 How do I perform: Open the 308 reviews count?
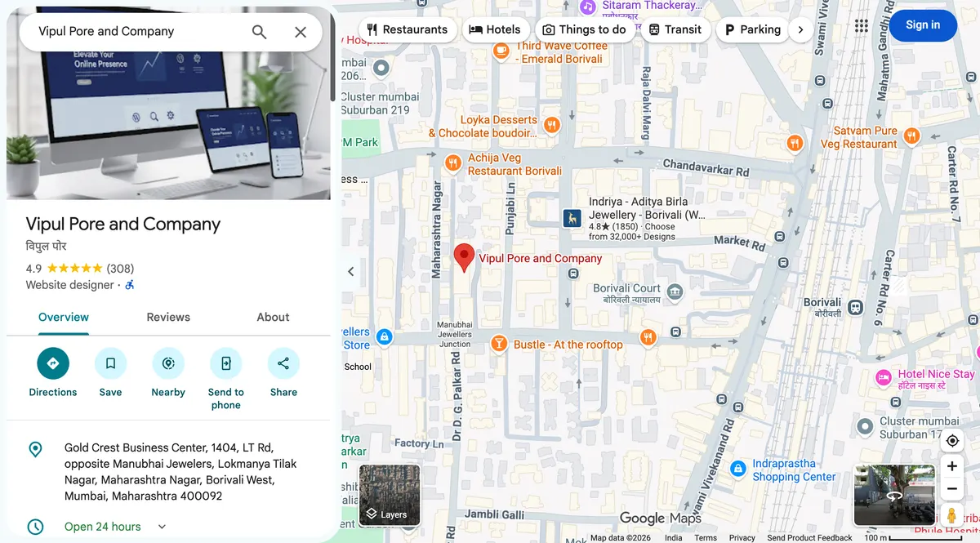click(x=120, y=269)
